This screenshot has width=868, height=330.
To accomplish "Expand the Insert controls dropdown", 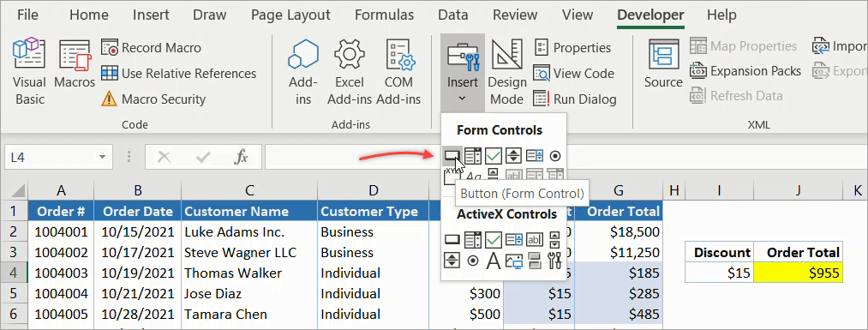I will coord(462,71).
